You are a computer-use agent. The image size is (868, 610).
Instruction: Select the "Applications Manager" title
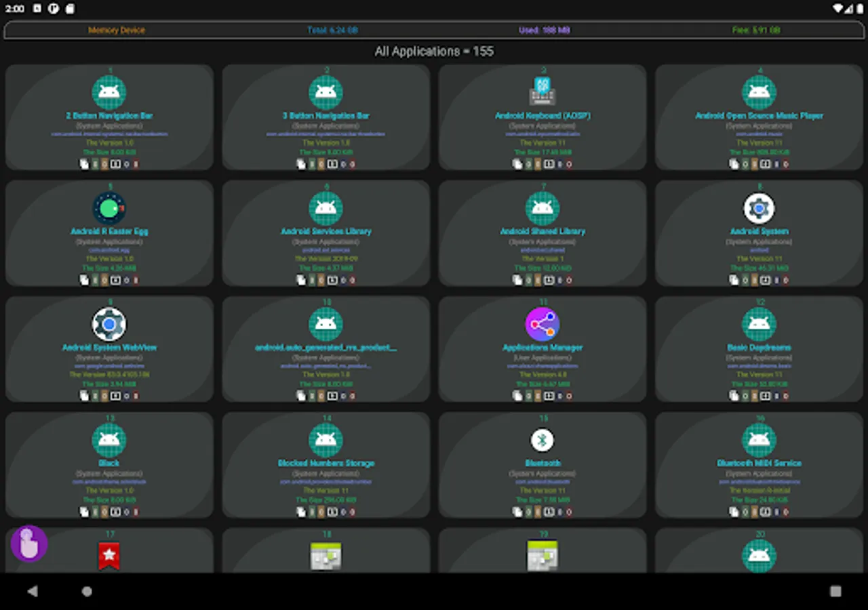point(542,348)
